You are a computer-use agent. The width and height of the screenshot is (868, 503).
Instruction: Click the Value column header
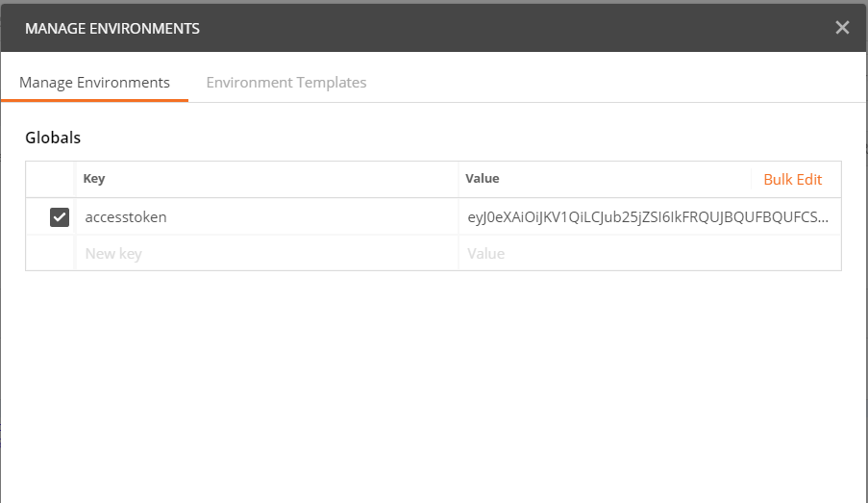point(483,179)
